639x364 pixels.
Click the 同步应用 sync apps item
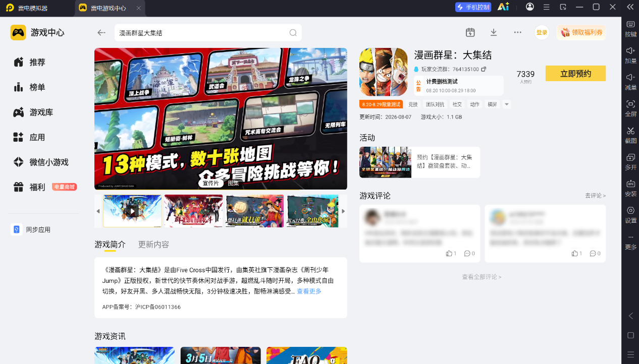(x=31, y=229)
